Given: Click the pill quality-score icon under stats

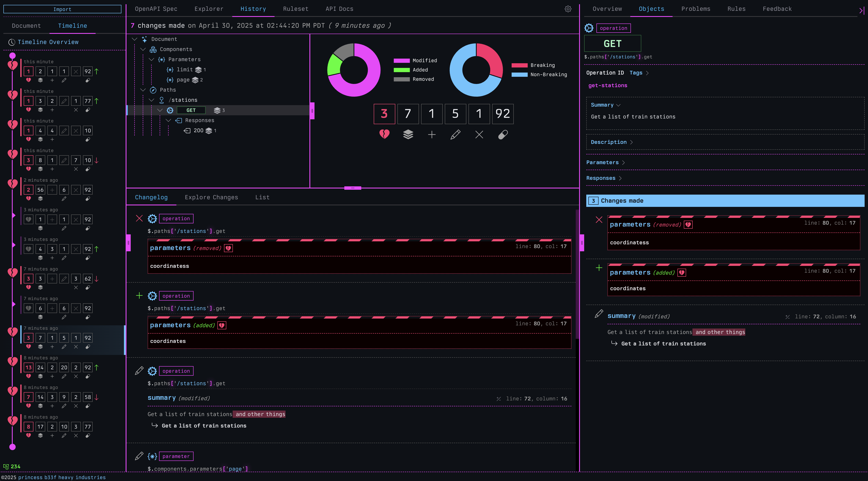Looking at the screenshot, I should click(503, 135).
